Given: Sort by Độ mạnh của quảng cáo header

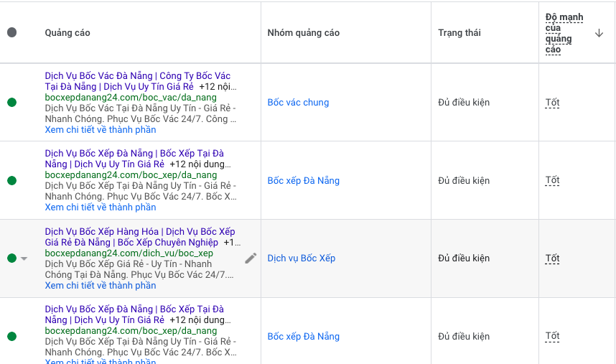Looking at the screenshot, I should (x=564, y=33).
